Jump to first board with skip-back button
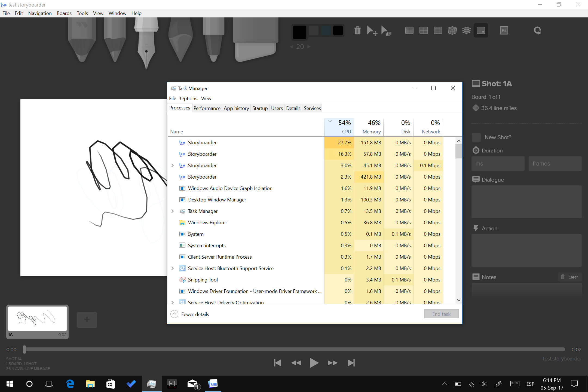This screenshot has height=392, width=588. click(x=278, y=363)
